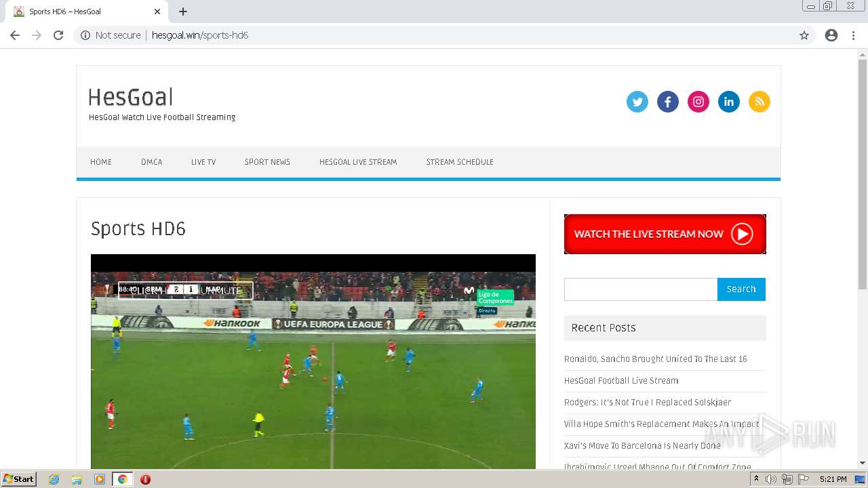Open the volume speaker tray icon
The width and height of the screenshot is (868, 488).
771,479
